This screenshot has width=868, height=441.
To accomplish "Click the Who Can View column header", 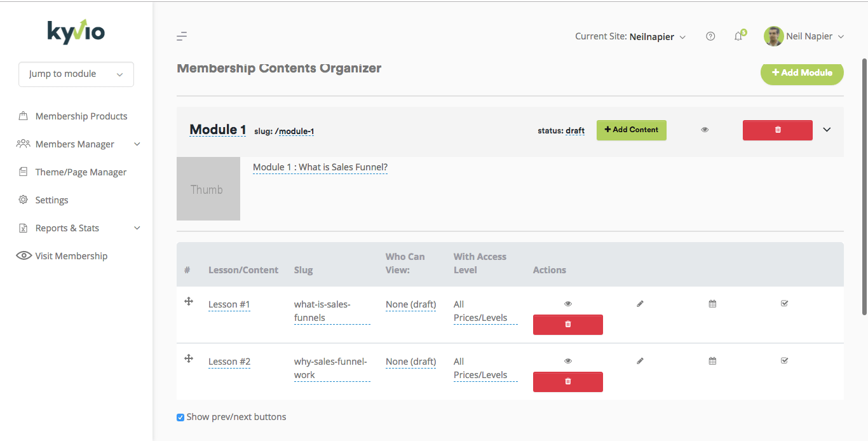I will [405, 263].
